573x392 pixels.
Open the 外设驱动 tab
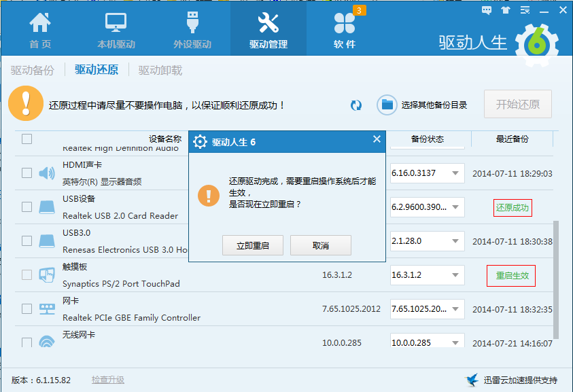[192, 31]
